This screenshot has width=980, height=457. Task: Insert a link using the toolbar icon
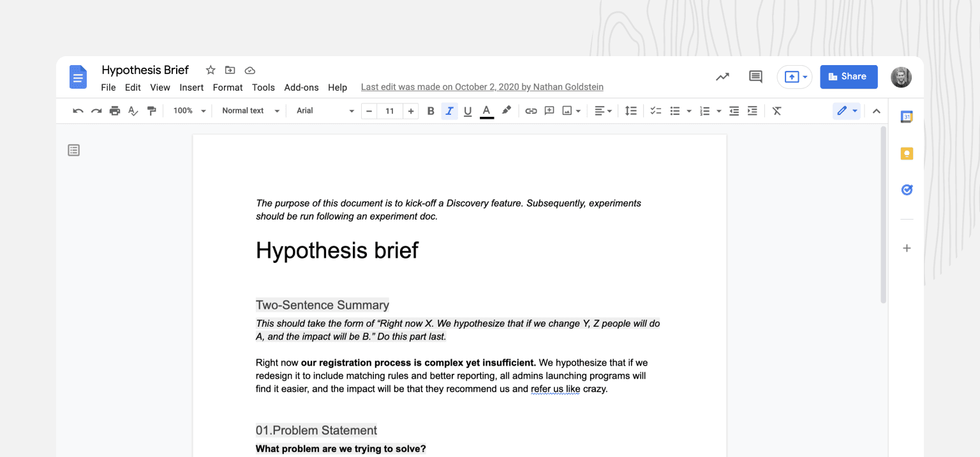click(531, 110)
